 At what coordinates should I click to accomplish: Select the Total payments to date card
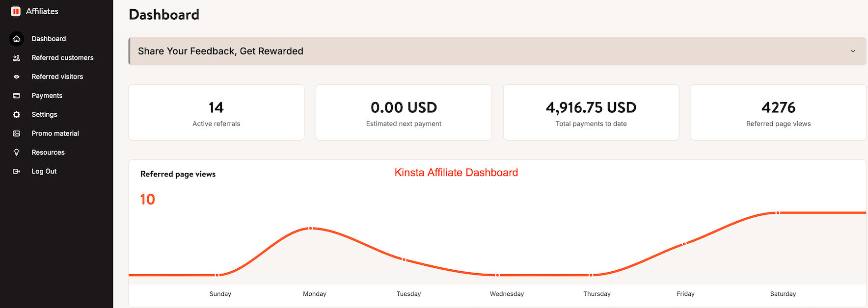[x=591, y=112]
